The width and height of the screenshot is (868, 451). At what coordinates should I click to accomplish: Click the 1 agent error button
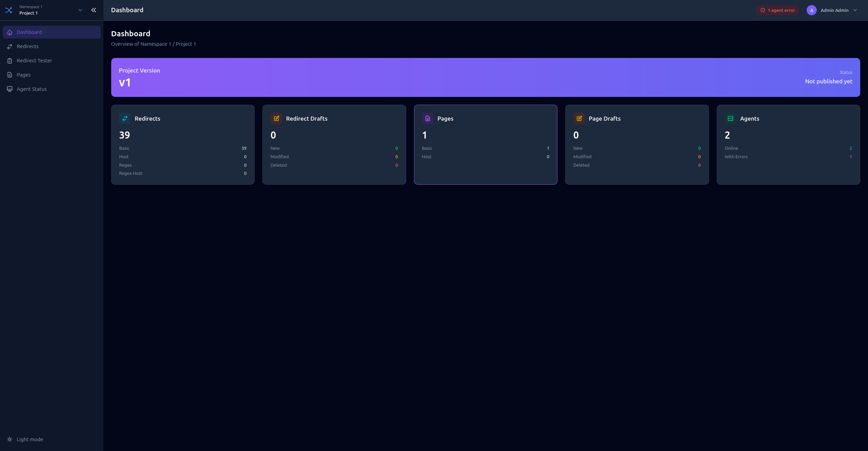pos(777,10)
